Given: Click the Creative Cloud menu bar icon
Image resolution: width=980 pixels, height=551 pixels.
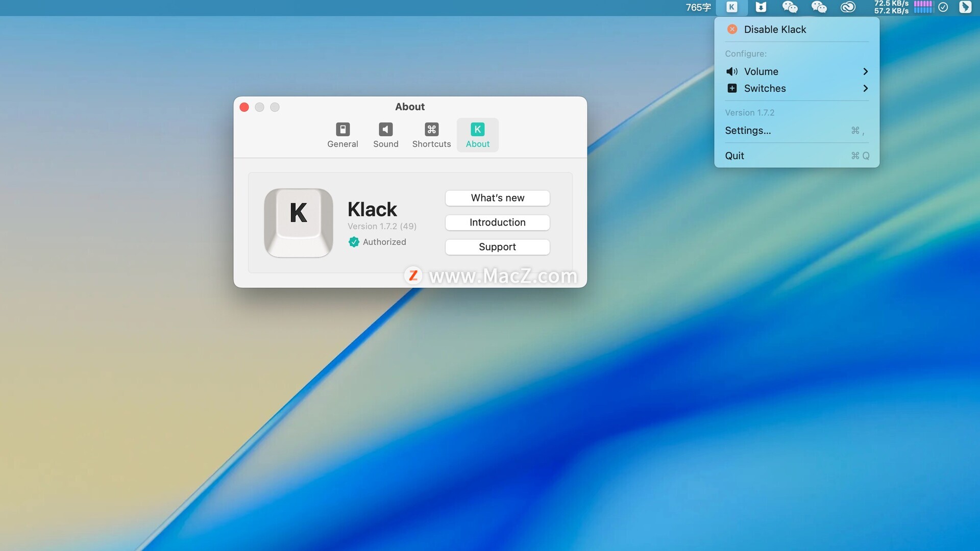Looking at the screenshot, I should point(848,7).
